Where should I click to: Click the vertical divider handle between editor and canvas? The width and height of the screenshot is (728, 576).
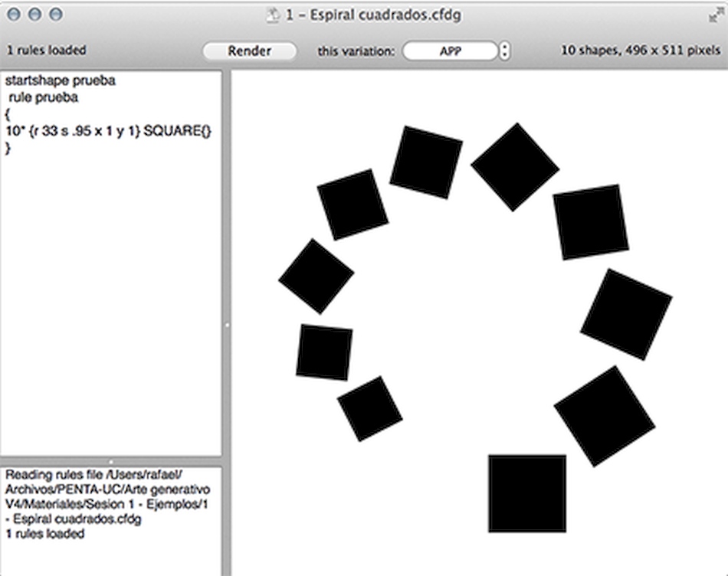(x=227, y=325)
